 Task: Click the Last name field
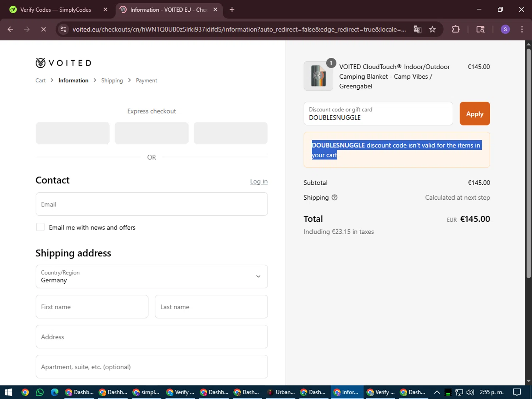point(211,307)
